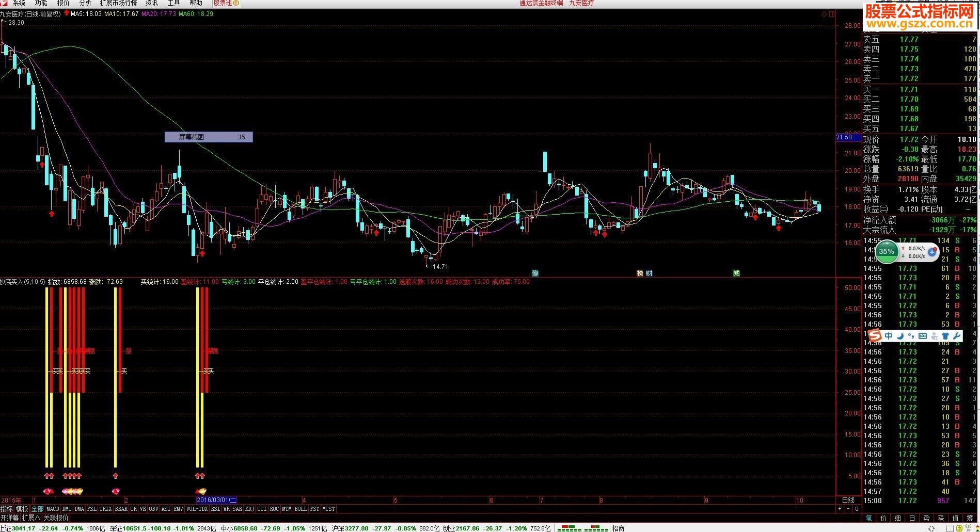Switch to the DMA indicator
Image resolution: width=980 pixels, height=532 pixels.
(79, 509)
